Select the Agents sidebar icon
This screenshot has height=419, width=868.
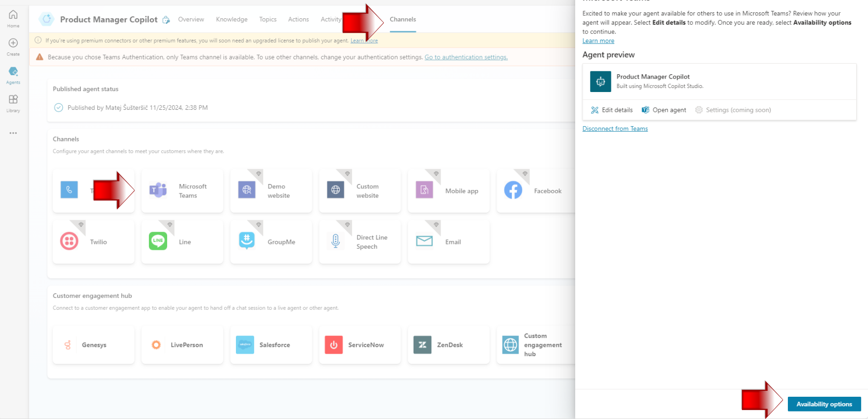coord(13,75)
